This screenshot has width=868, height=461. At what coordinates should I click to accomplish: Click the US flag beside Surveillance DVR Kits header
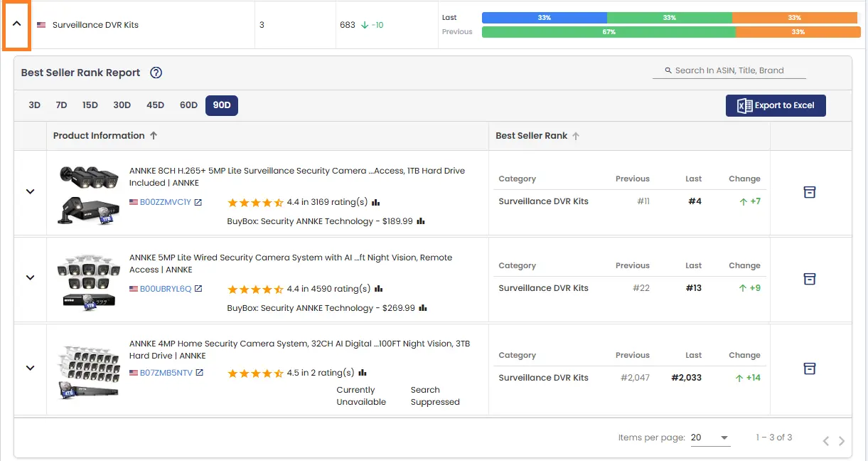click(41, 25)
